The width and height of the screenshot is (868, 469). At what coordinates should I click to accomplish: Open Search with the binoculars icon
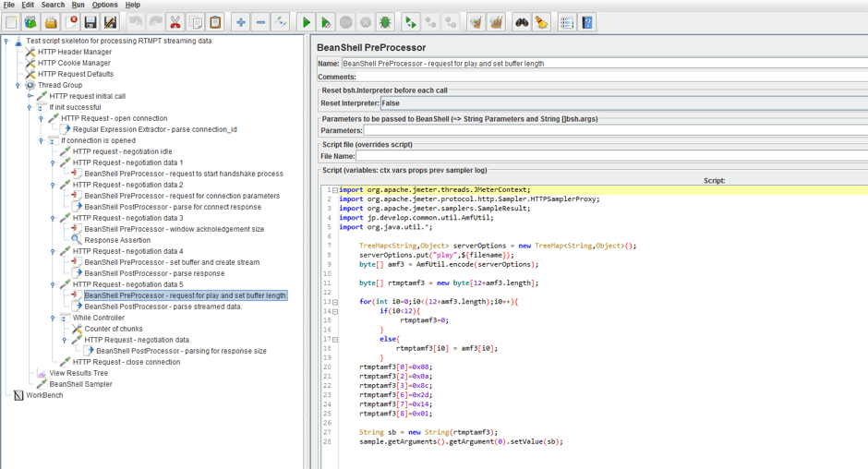522,23
